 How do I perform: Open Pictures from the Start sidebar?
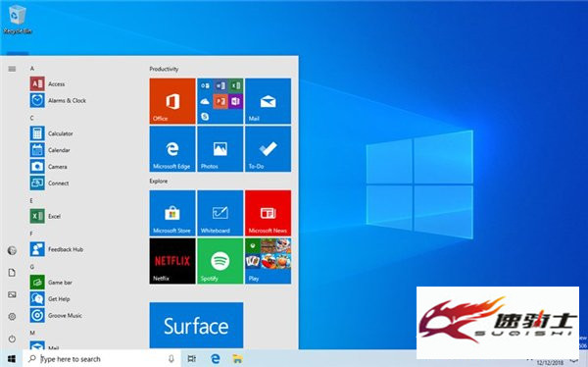[12, 294]
